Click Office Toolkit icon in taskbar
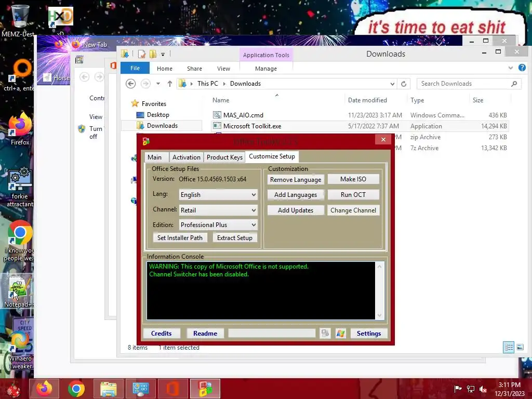Image resolution: width=532 pixels, height=399 pixels. coord(205,389)
